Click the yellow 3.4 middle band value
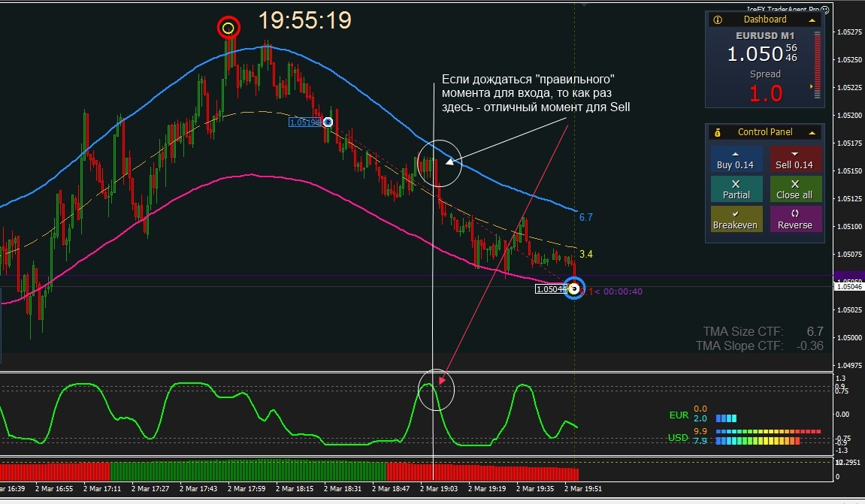The image size is (865, 504). tap(586, 254)
